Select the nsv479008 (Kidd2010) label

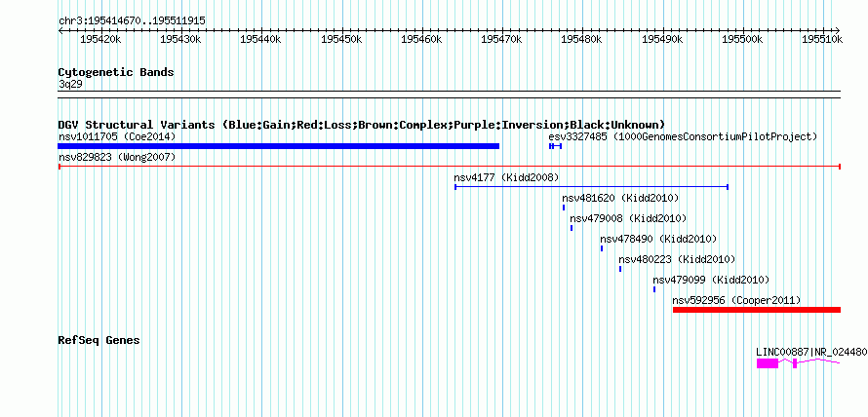click(x=628, y=218)
